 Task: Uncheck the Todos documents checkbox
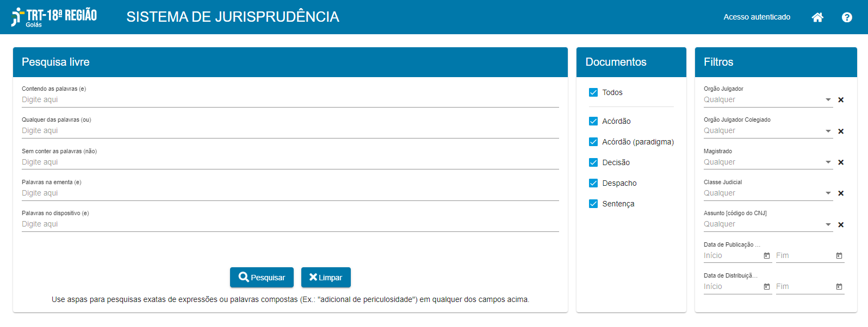tap(593, 92)
